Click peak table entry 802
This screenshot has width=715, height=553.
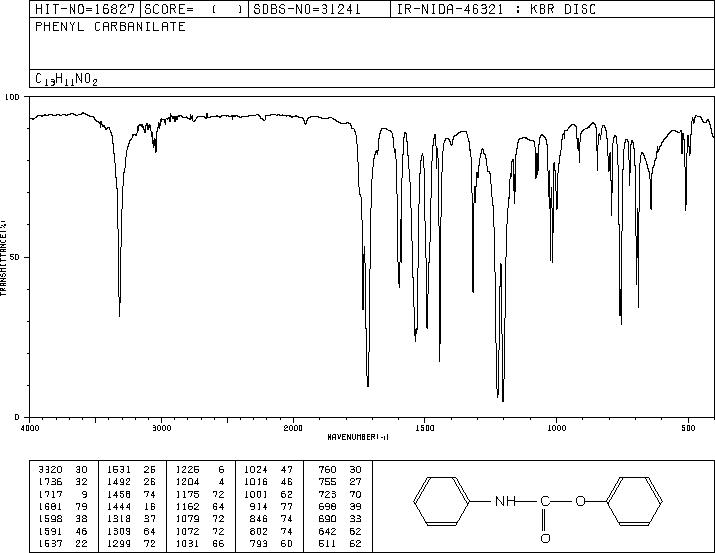coord(259,532)
